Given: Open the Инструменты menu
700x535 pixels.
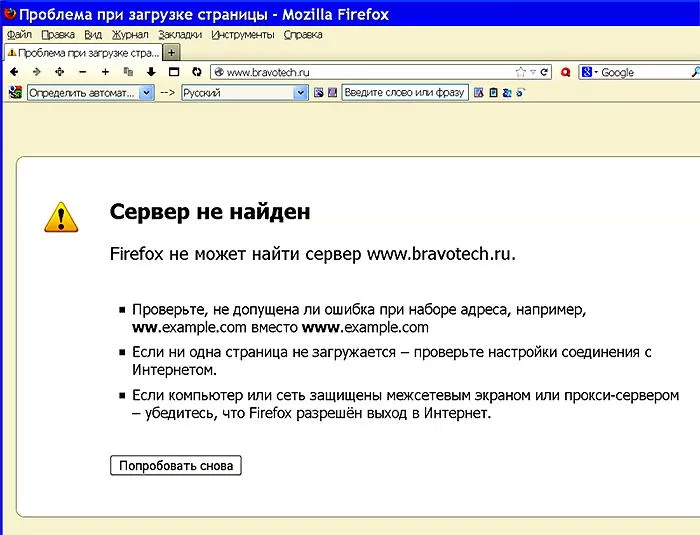Looking at the screenshot, I should 243,34.
